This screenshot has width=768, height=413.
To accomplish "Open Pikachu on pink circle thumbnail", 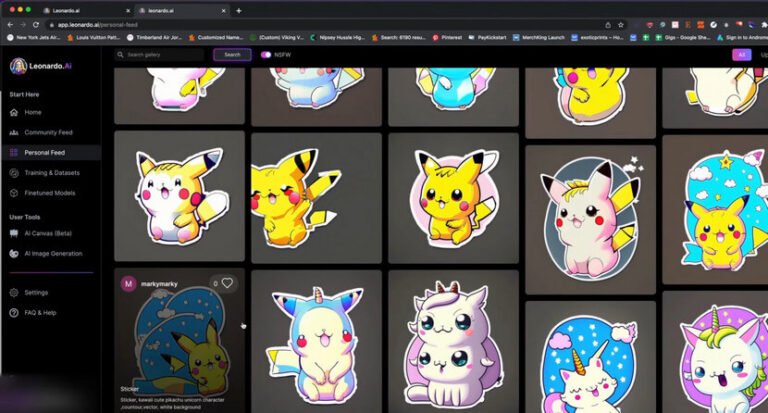I will tap(454, 198).
